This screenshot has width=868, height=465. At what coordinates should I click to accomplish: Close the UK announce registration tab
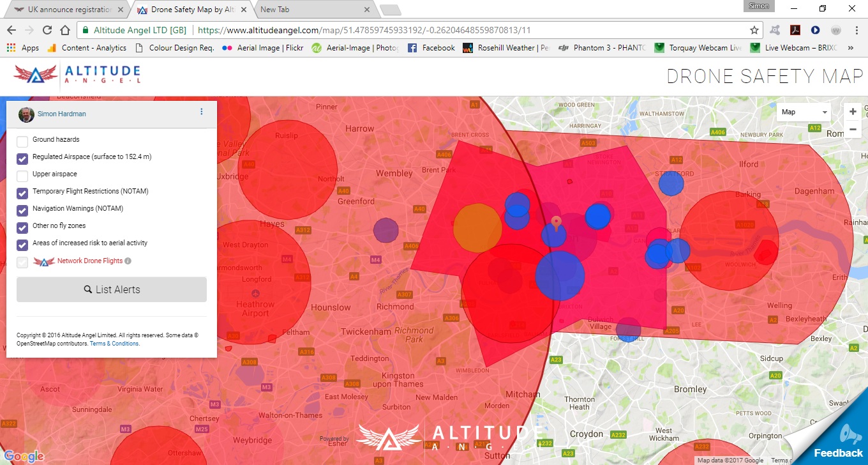[x=121, y=10]
